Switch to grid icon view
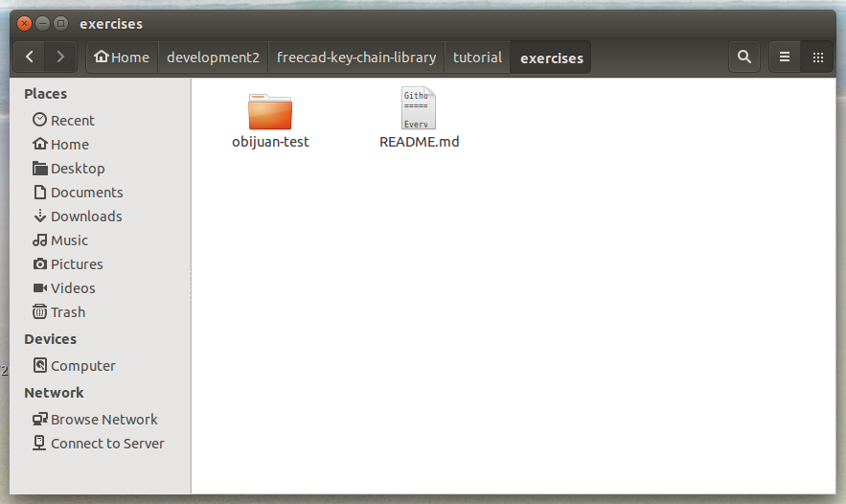The image size is (846, 504). pos(817,57)
